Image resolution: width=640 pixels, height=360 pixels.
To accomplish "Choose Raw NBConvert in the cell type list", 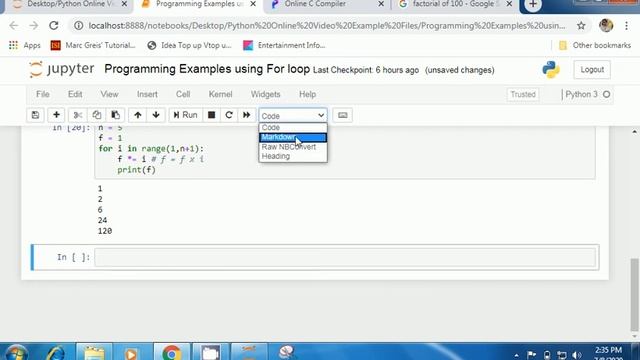I will click(x=293, y=147).
